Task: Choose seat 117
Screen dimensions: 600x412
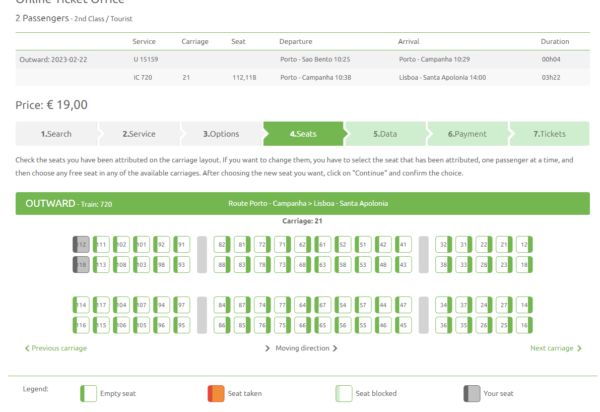Action: tap(101, 305)
